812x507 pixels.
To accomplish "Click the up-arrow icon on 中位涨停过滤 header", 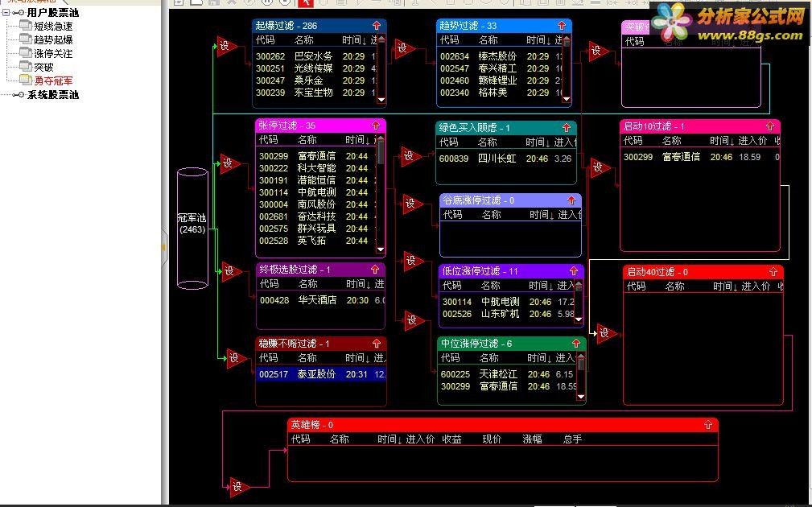I will tap(576, 344).
